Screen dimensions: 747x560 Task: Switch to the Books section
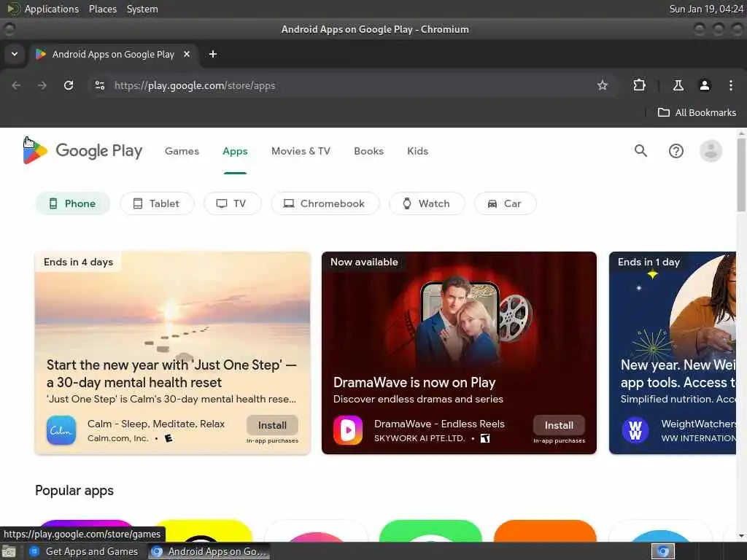tap(368, 151)
